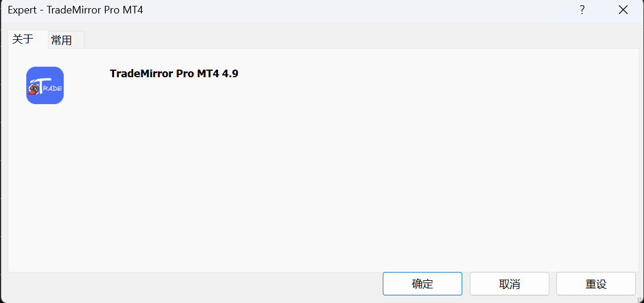Confirm with the 确定 button
Viewport: 644px width, 303px height.
point(422,284)
